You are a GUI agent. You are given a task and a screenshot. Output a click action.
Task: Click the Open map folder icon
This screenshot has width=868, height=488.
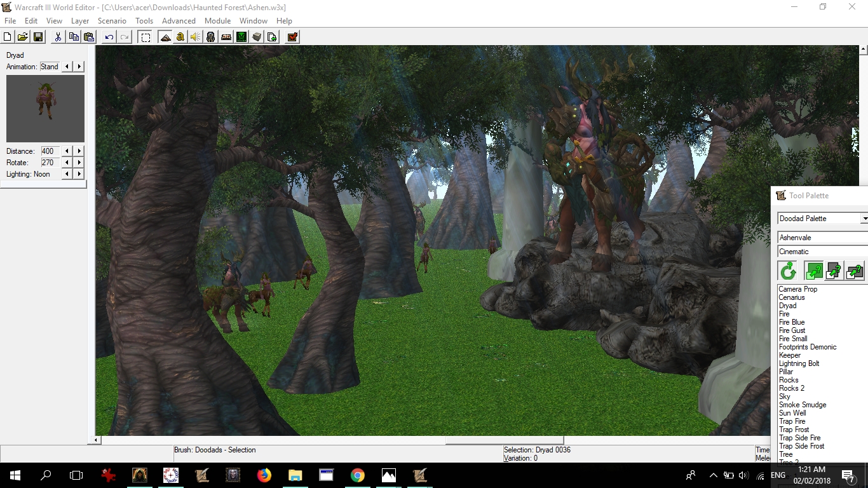click(23, 37)
